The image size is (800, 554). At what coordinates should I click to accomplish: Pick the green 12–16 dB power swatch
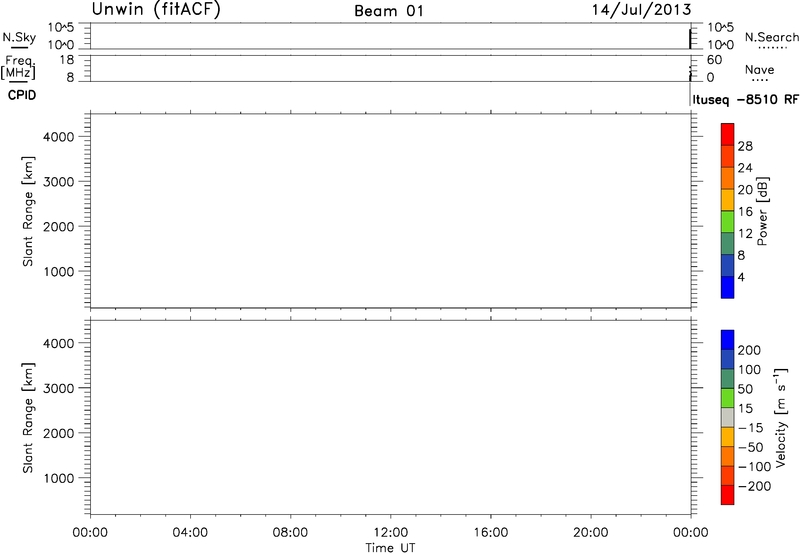728,222
